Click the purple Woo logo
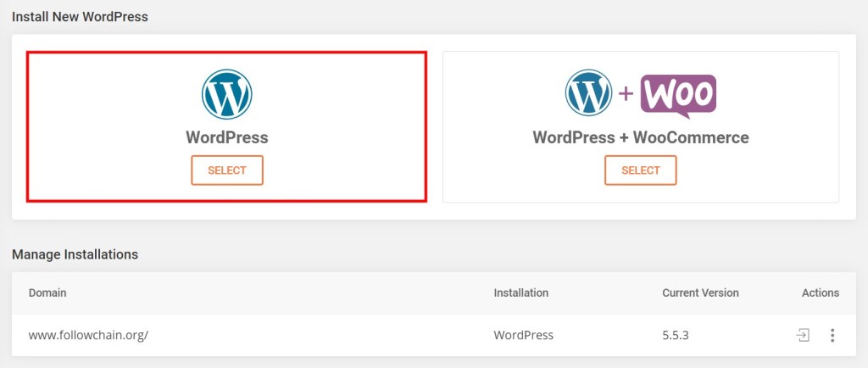868x368 pixels. point(678,97)
